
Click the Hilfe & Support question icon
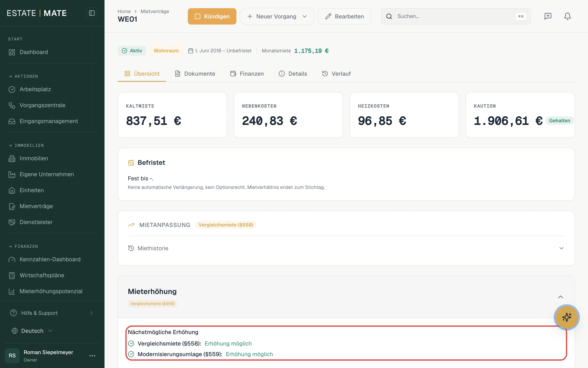click(x=13, y=313)
